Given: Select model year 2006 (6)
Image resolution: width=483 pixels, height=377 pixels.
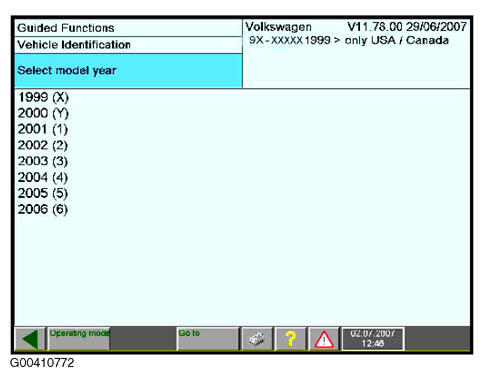Looking at the screenshot, I should [x=43, y=209].
